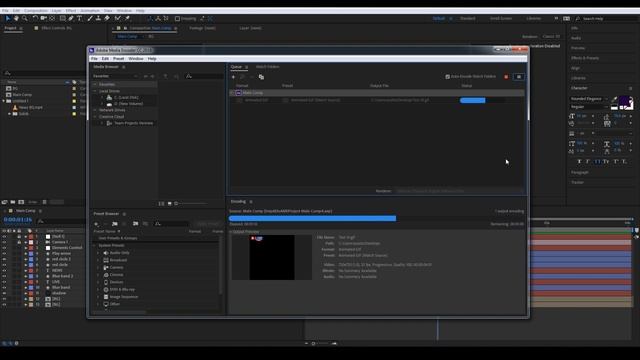The width and height of the screenshot is (640, 360).
Task: Open the Queue panel menu icon
Action: coord(247,67)
